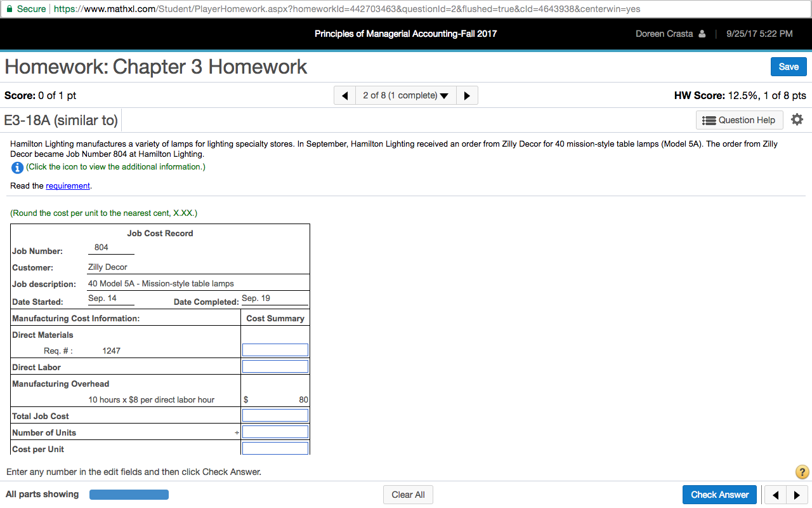Click the bottom-right previous arrow button
Image resolution: width=812 pixels, height=508 pixels.
(775, 495)
